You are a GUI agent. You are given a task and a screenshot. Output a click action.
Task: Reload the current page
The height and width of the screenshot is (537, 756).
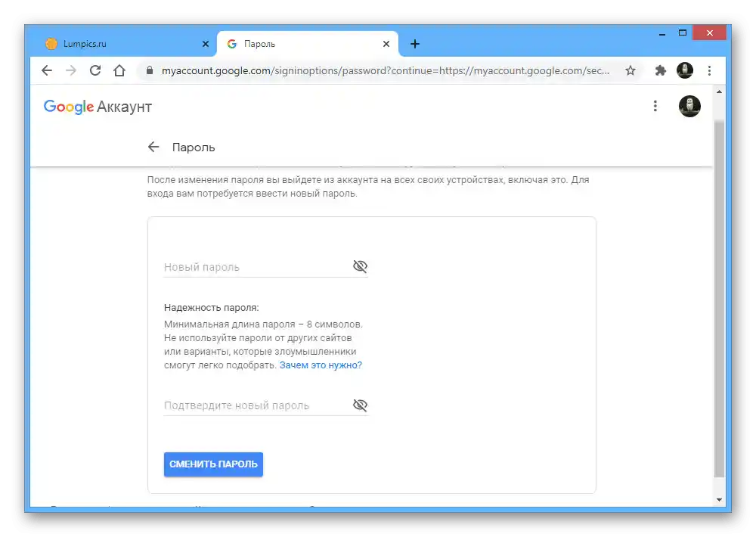click(95, 70)
